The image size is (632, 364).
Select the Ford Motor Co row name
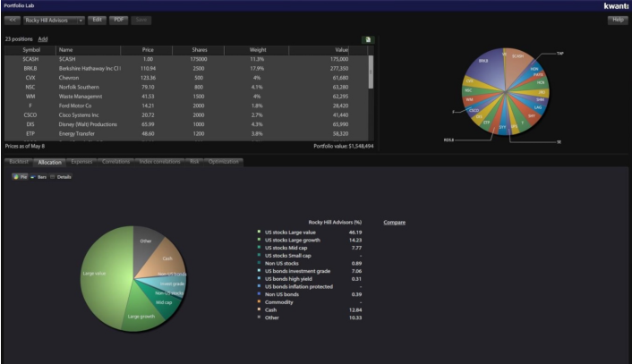(x=75, y=106)
